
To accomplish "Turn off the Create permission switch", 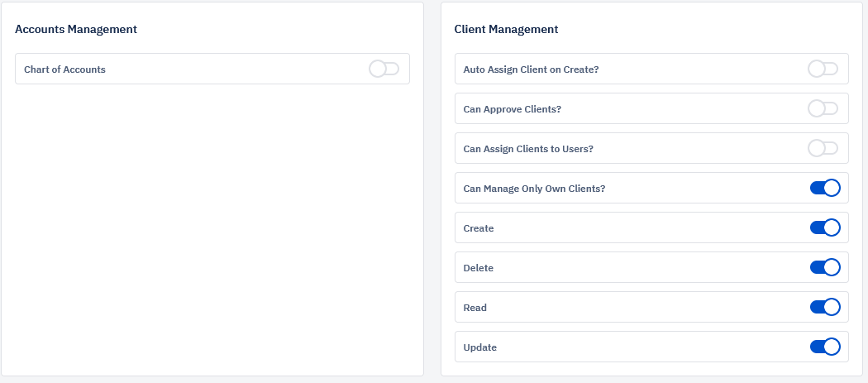I will pos(825,227).
